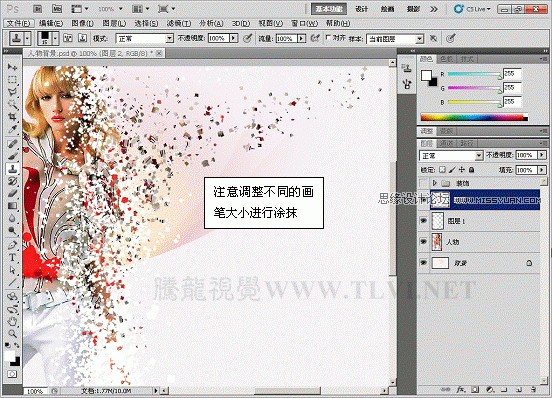The width and height of the screenshot is (552, 398).
Task: Select the Eyedropper tool
Action: pos(12,129)
